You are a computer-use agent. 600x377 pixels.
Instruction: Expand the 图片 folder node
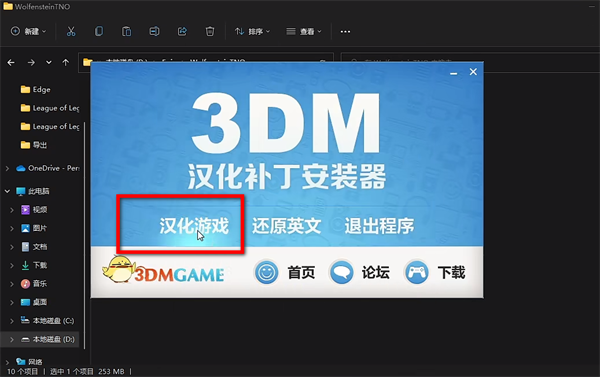click(12, 228)
